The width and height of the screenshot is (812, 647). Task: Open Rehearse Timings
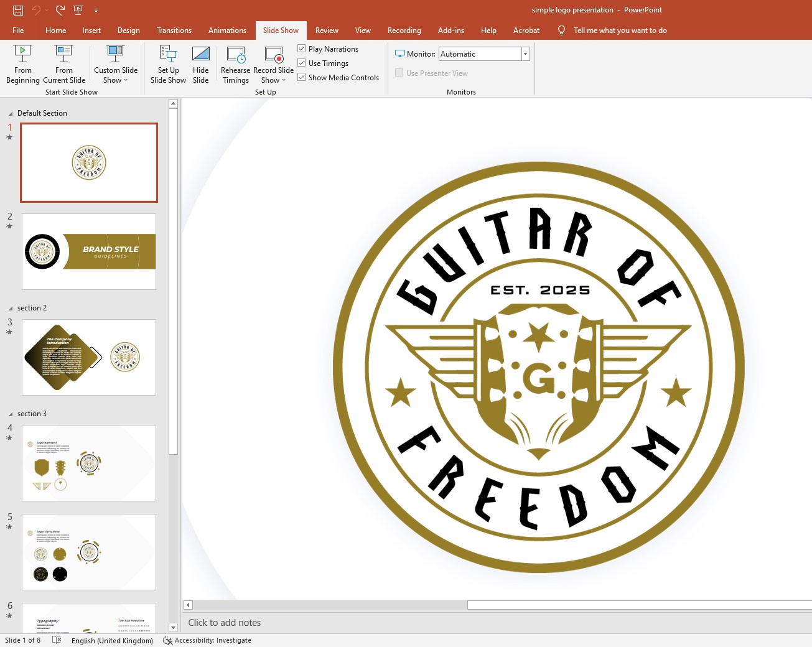coord(235,62)
